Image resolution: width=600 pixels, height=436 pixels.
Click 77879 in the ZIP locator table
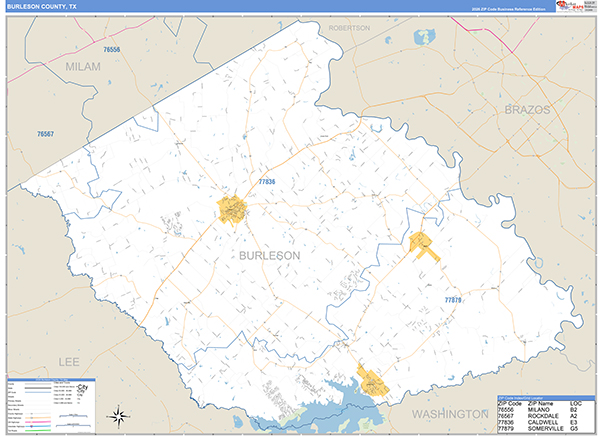(506, 429)
